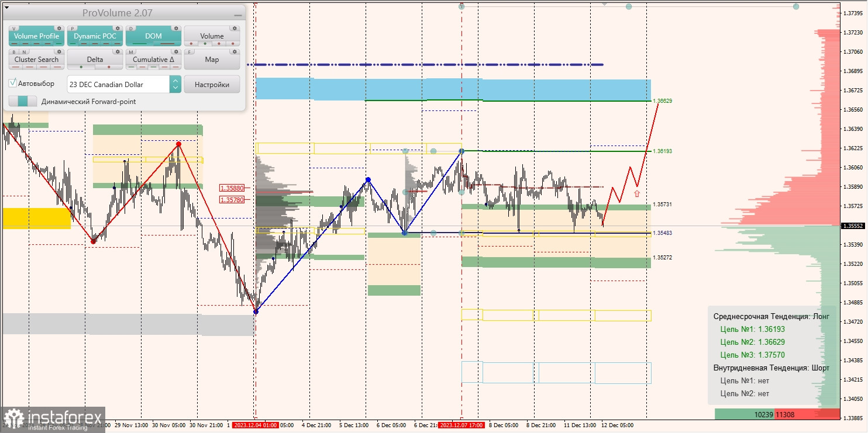Select the 2023.12.04 01:00 date marker

point(256,425)
